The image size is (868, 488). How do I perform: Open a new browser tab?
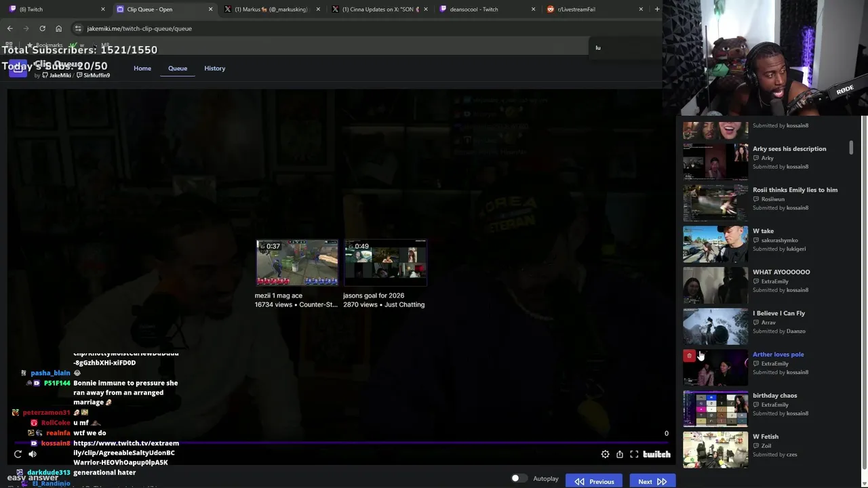[x=656, y=9]
